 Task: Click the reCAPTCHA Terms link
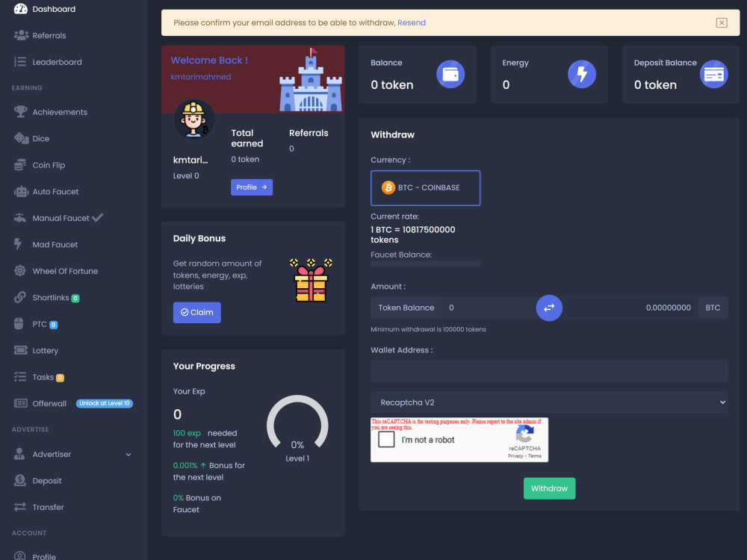tap(535, 455)
